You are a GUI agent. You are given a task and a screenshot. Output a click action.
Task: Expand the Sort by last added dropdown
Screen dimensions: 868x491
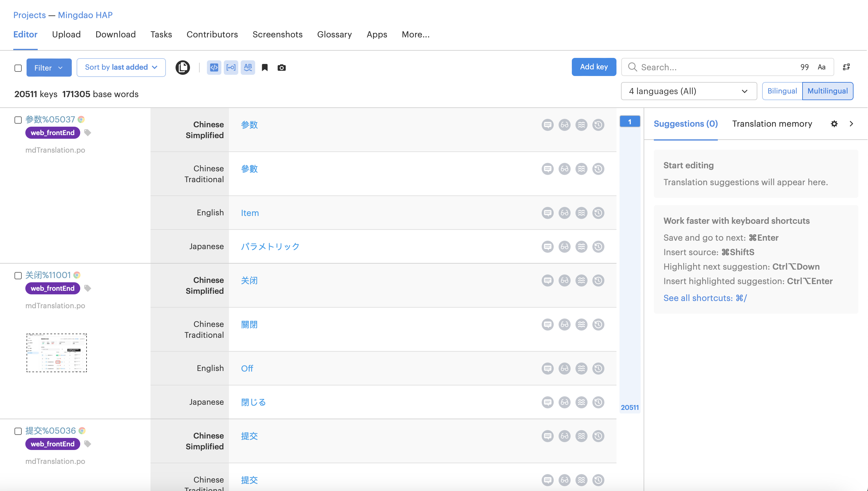(x=121, y=68)
